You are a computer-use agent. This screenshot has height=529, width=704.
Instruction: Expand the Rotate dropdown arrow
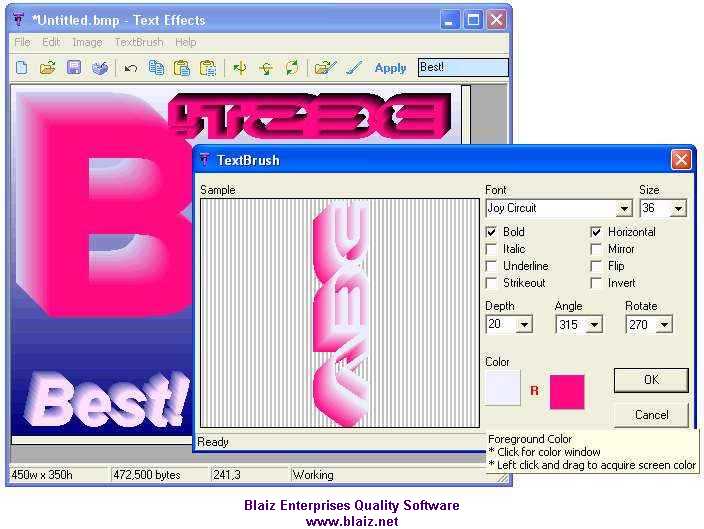click(x=664, y=324)
